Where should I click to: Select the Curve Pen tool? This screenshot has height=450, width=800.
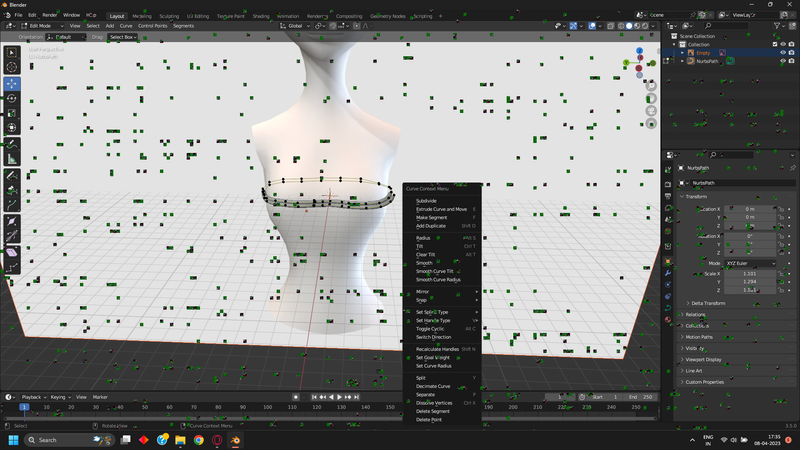(12, 191)
